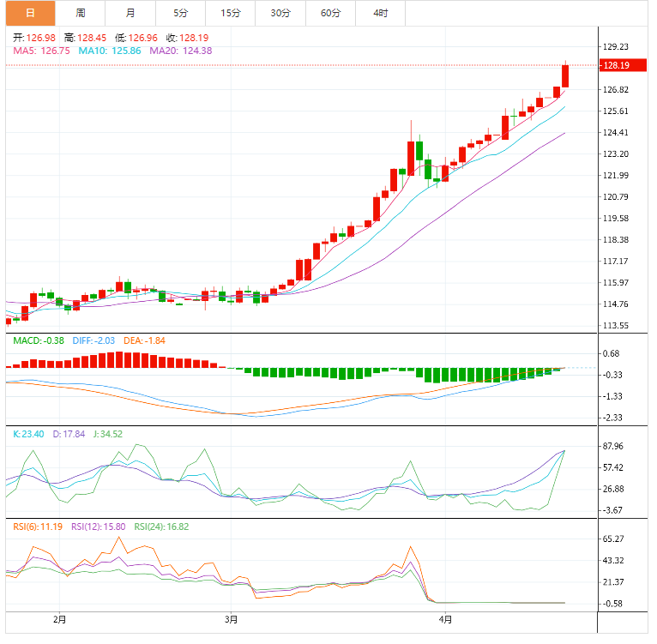Select the MA20 indicator label

(180, 51)
